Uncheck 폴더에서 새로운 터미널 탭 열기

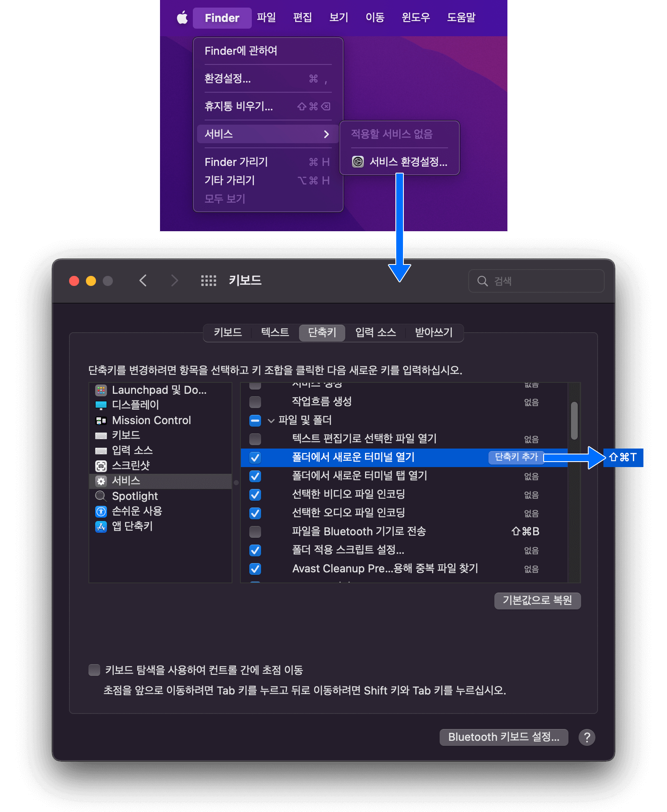(255, 476)
